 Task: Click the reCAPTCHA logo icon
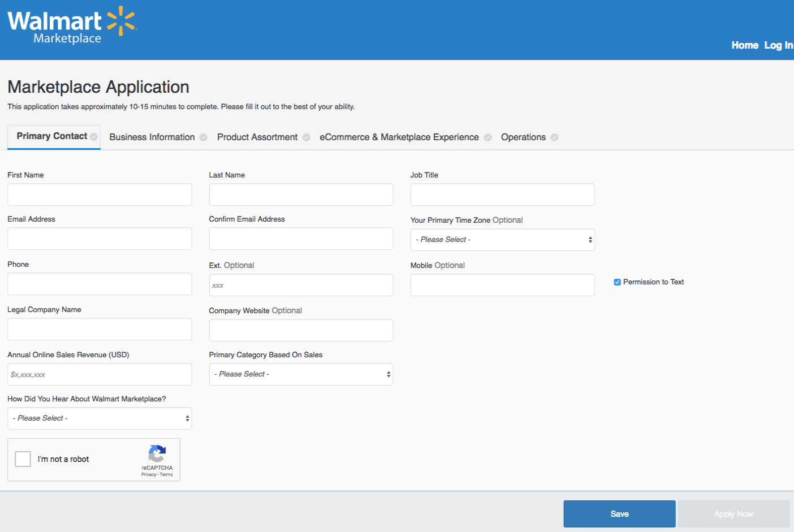point(157,453)
